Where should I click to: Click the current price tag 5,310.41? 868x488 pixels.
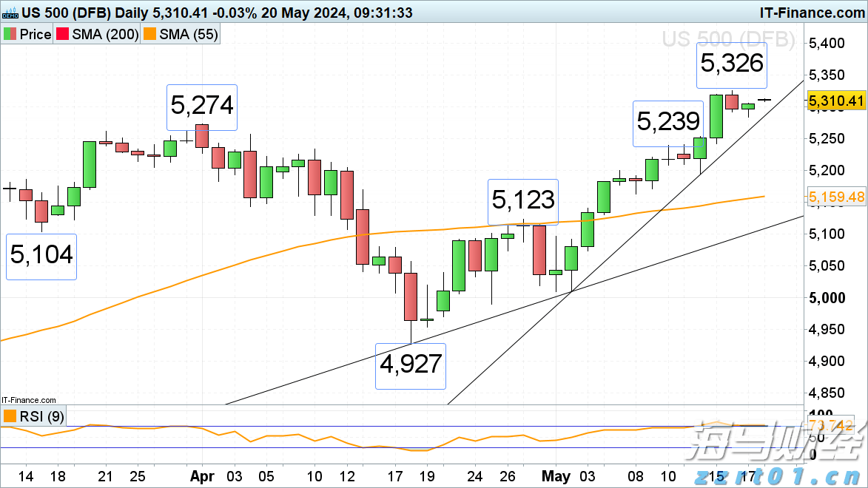tap(835, 101)
